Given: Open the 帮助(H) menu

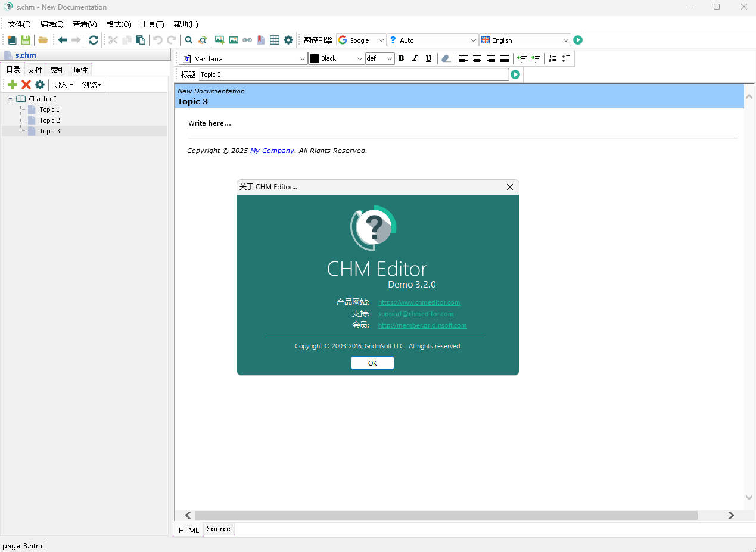Looking at the screenshot, I should click(x=186, y=24).
